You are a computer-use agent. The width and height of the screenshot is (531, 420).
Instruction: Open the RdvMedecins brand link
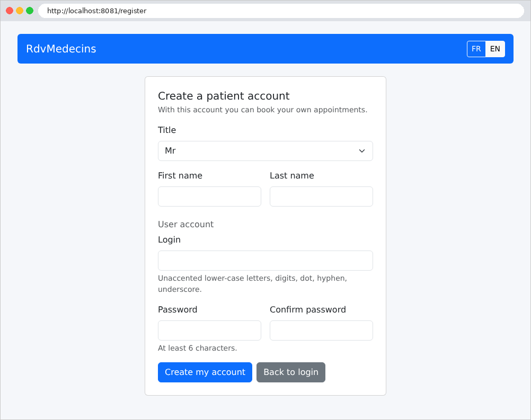(61, 49)
